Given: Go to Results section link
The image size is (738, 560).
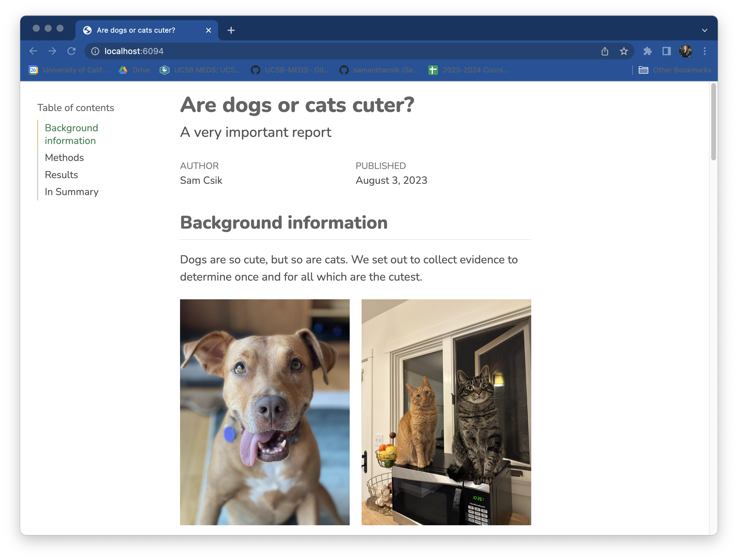Looking at the screenshot, I should point(61,175).
